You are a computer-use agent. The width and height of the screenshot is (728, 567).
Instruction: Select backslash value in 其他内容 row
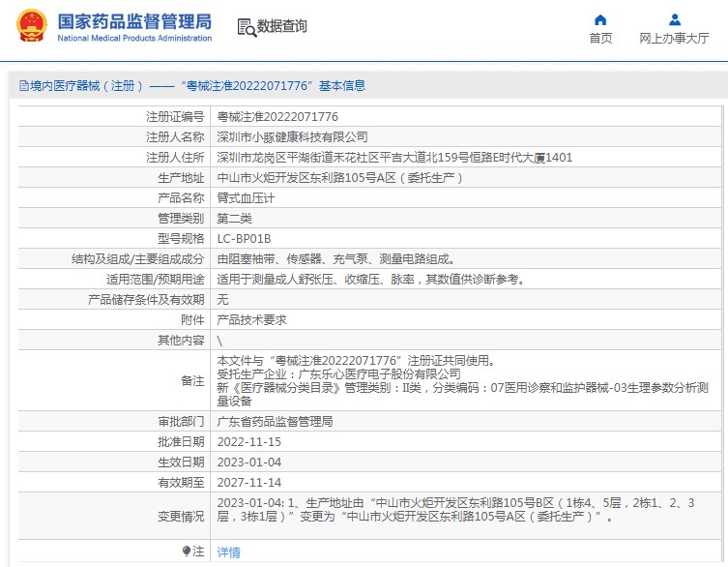219,341
